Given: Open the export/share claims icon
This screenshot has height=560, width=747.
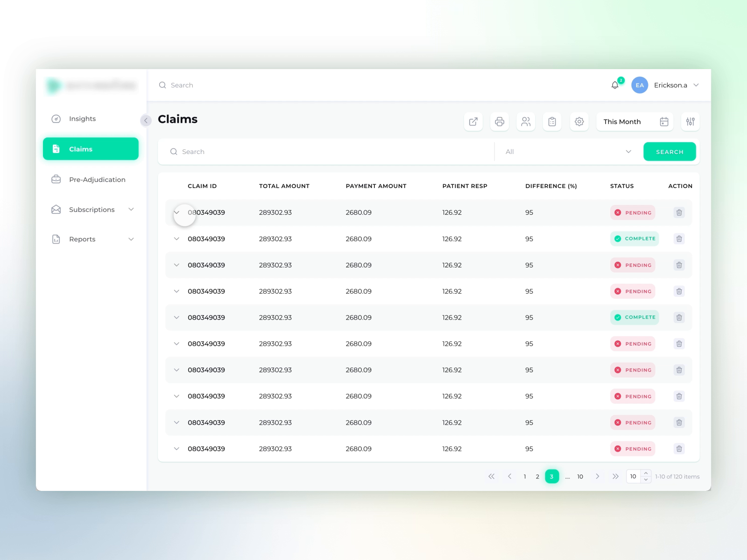Looking at the screenshot, I should [x=473, y=121].
